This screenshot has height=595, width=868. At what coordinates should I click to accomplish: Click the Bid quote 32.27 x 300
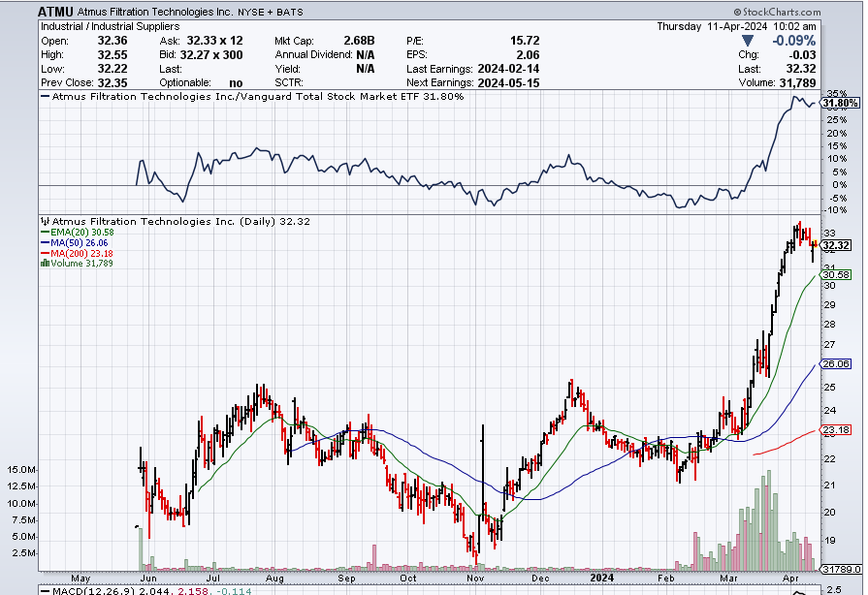(211, 54)
